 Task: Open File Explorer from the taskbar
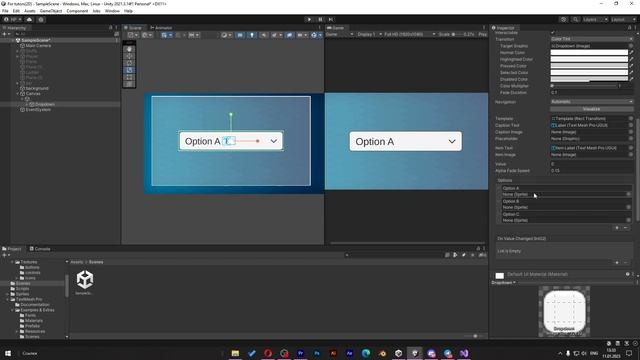click(235, 353)
